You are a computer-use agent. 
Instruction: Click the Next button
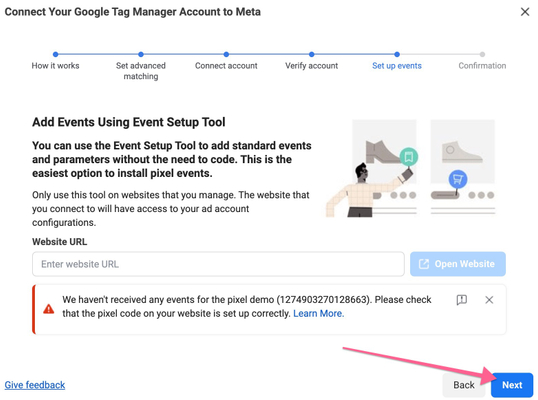(512, 385)
